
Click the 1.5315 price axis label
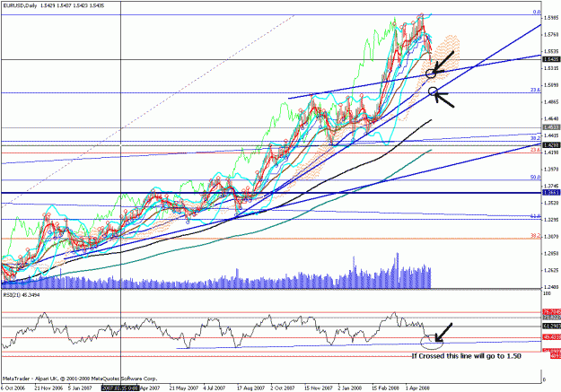(x=551, y=68)
